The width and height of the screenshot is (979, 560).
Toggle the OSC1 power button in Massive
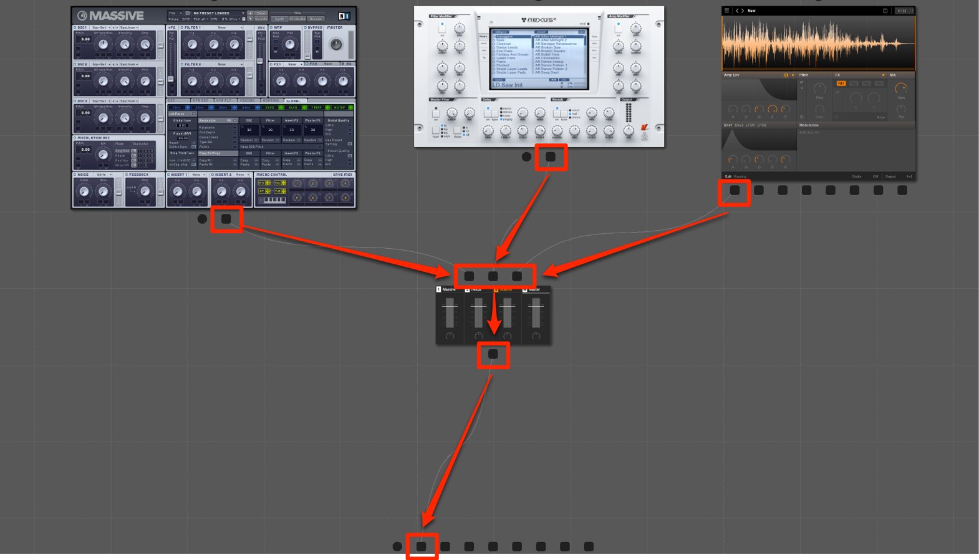(75, 27)
